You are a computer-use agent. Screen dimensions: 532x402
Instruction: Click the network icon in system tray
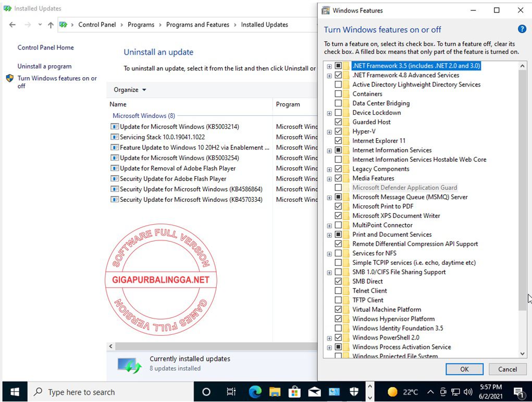455,392
